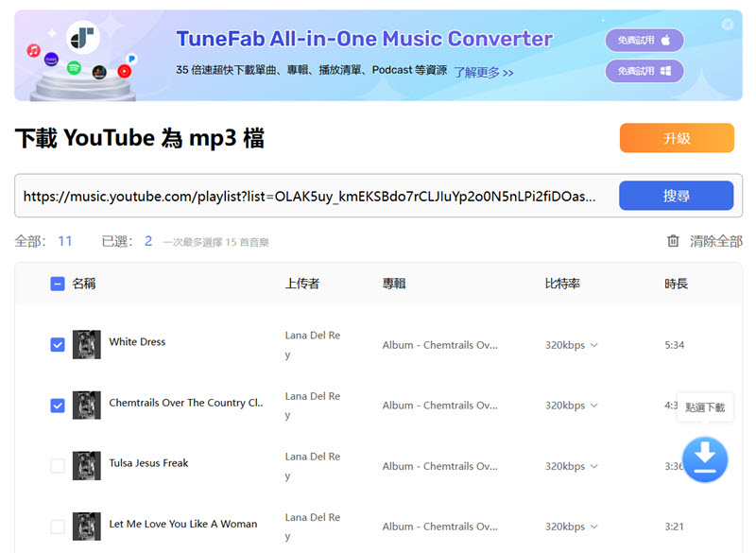Image resolution: width=756 pixels, height=553 pixels.
Task: Open bitrate dropdown for Let Me Love You
Action: pyautogui.click(x=572, y=527)
